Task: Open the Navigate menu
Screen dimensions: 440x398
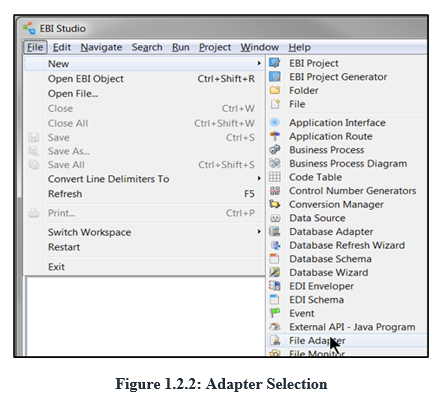Action: pyautogui.click(x=101, y=47)
